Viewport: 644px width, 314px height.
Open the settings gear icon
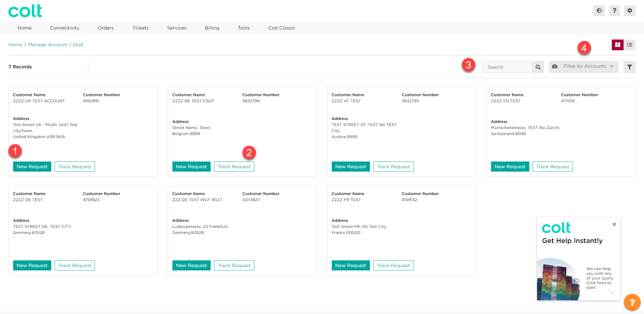pyautogui.click(x=630, y=11)
